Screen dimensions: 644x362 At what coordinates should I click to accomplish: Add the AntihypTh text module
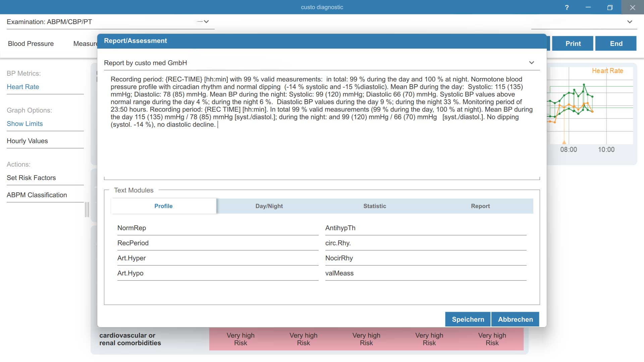[426, 228]
